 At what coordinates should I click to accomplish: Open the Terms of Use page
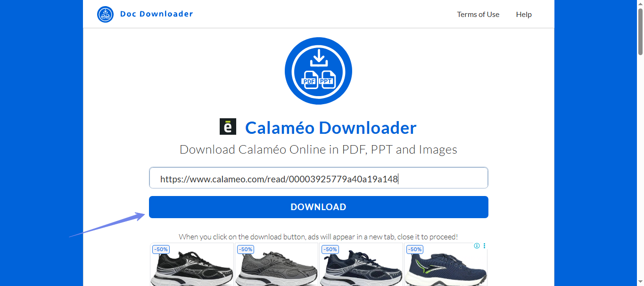[x=478, y=15]
